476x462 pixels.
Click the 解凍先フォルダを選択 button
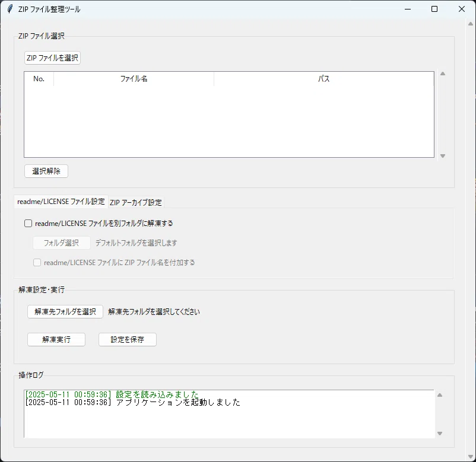65,312
